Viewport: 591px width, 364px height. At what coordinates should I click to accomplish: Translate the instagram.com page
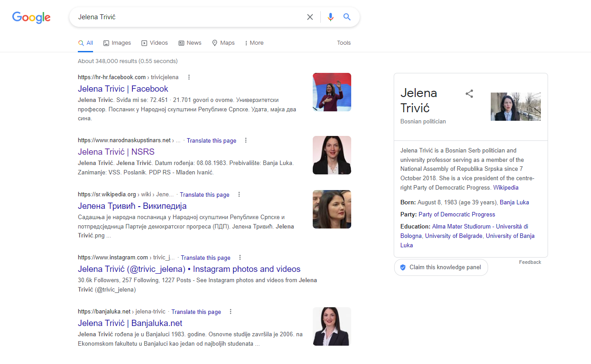(x=205, y=258)
